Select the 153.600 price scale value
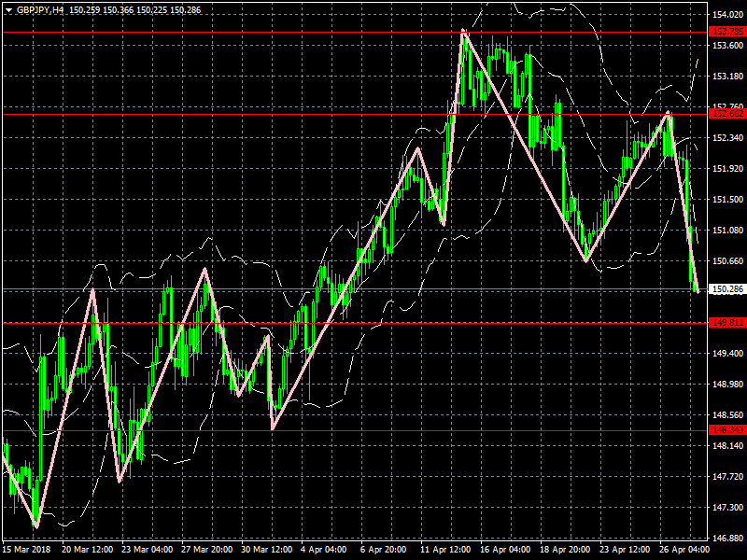Image resolution: width=747 pixels, height=560 pixels. (727, 45)
